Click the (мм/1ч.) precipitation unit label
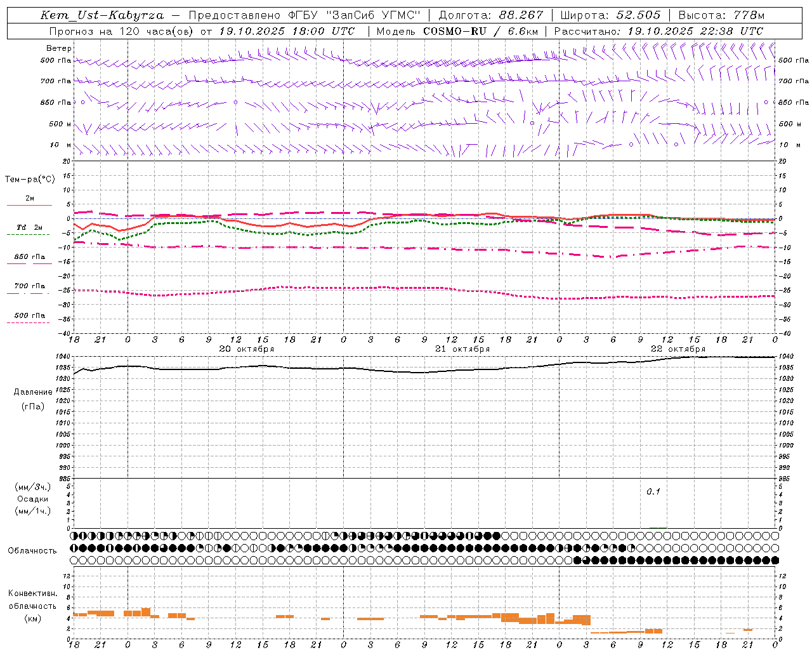This screenshot has height=650, width=812. 32,511
